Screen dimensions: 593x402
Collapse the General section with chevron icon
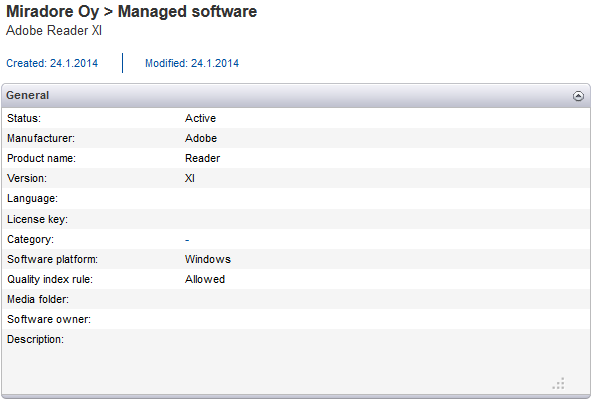click(x=578, y=96)
